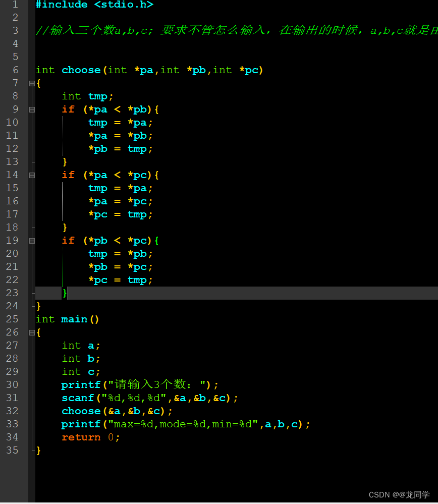This screenshot has height=504, width=438.
Task: Click the '*pc = tmp;' statement on line 22
Action: [x=120, y=281]
